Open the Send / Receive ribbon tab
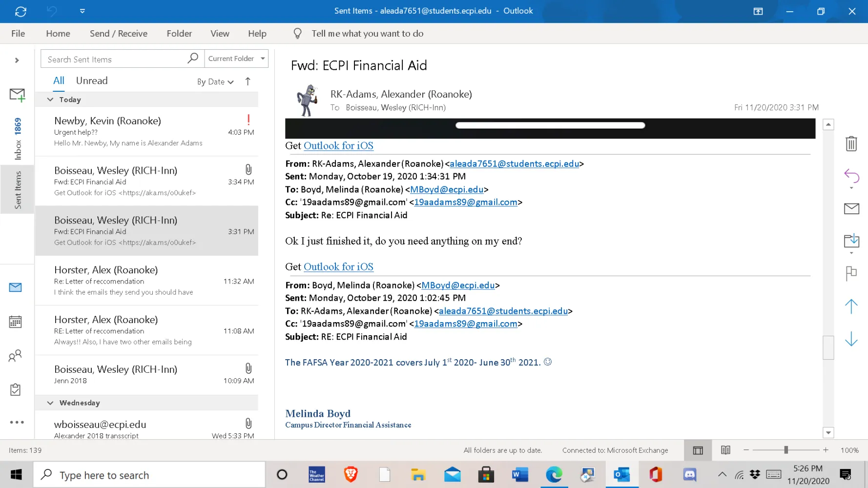The image size is (868, 488). tap(119, 33)
